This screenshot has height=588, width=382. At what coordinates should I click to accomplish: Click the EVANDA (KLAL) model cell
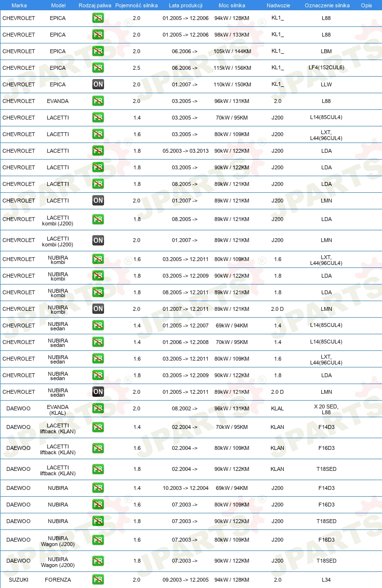(58, 409)
